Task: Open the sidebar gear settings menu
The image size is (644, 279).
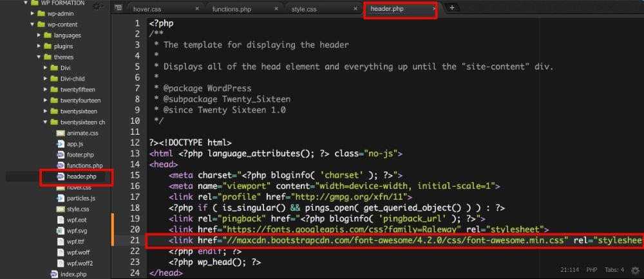Action: pos(97,6)
